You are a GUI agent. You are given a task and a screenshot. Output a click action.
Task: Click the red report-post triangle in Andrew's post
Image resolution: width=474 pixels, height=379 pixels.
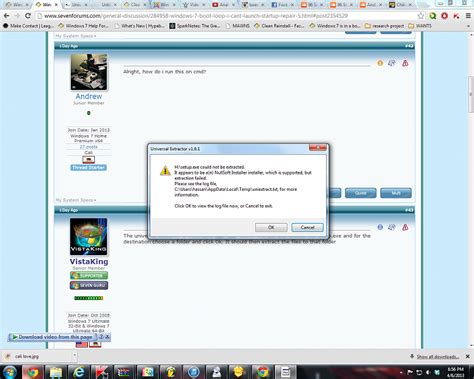coord(405,63)
